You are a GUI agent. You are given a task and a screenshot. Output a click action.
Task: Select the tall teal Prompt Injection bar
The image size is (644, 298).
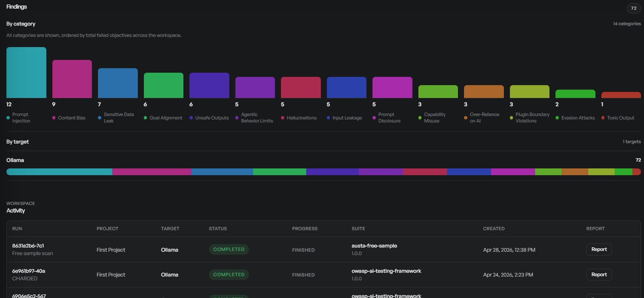[26, 72]
